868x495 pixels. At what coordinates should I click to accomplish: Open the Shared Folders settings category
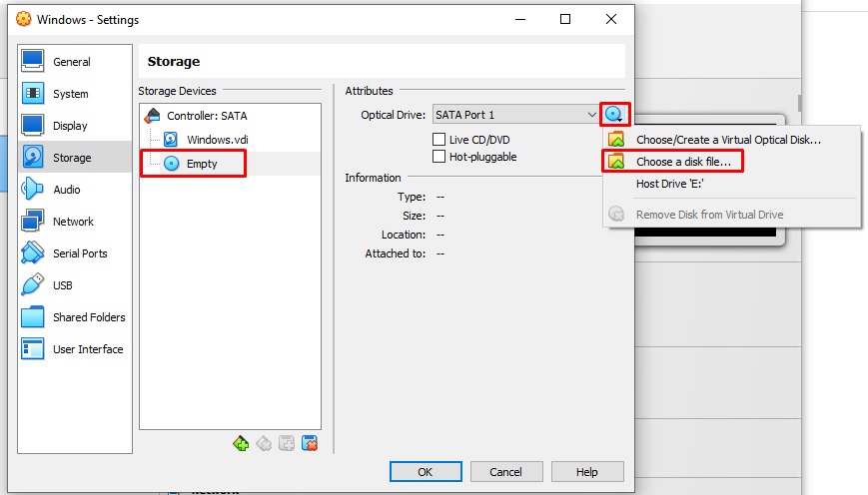[x=75, y=317]
